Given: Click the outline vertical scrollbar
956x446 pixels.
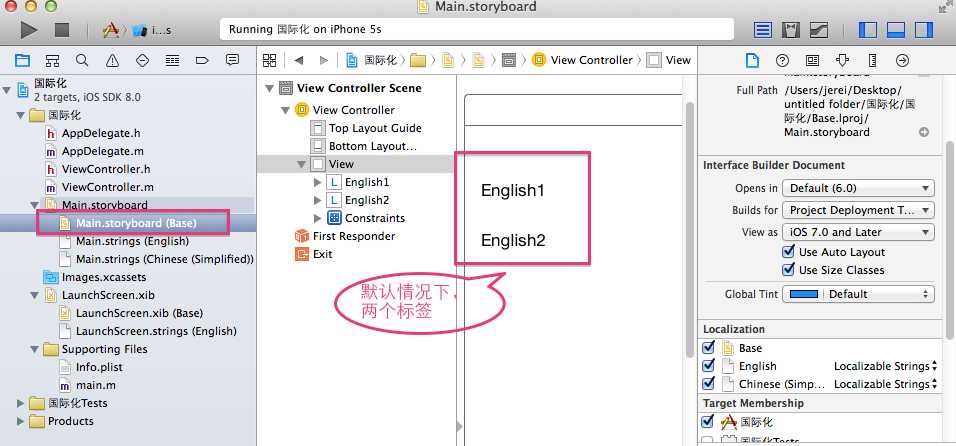Looking at the screenshot, I should click(690, 232).
